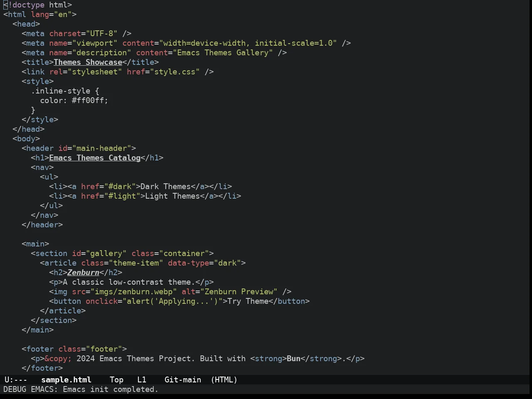Click the "Emacs Themes Gallery" content value
Viewport: 532px width, 399px height.
[x=223, y=52]
